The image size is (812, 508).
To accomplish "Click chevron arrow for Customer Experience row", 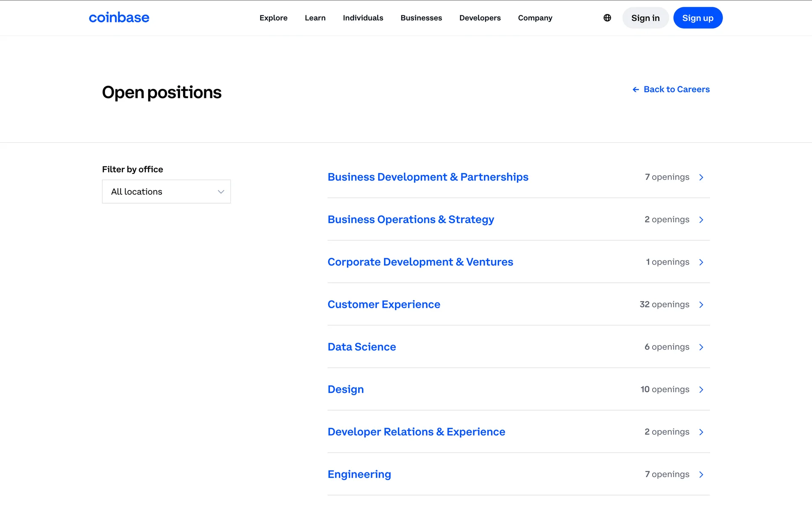I will 701,305.
